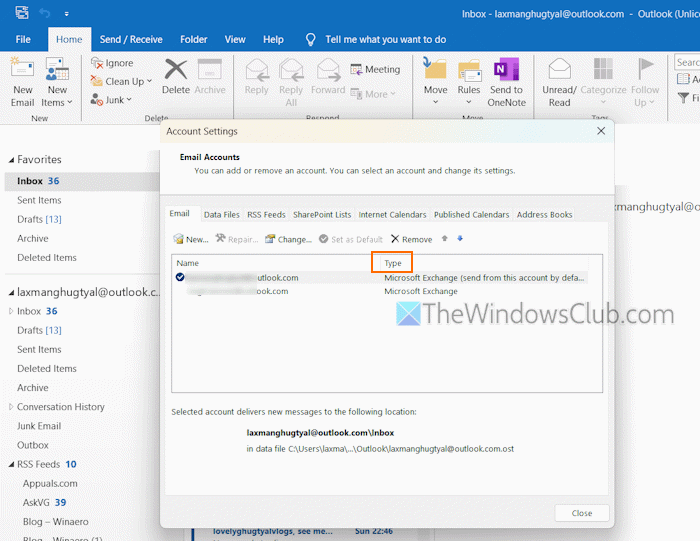Click the New Email icon
This screenshot has width=700, height=541.
coord(22,69)
